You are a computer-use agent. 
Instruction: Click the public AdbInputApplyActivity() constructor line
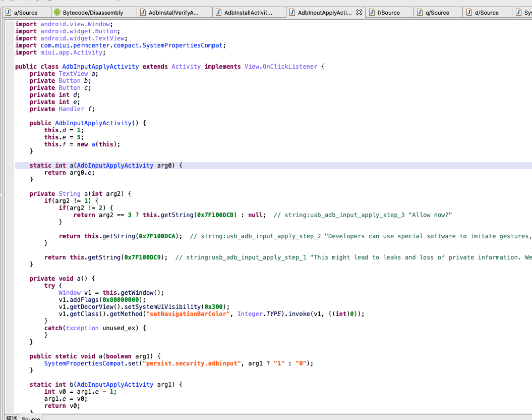coord(88,123)
